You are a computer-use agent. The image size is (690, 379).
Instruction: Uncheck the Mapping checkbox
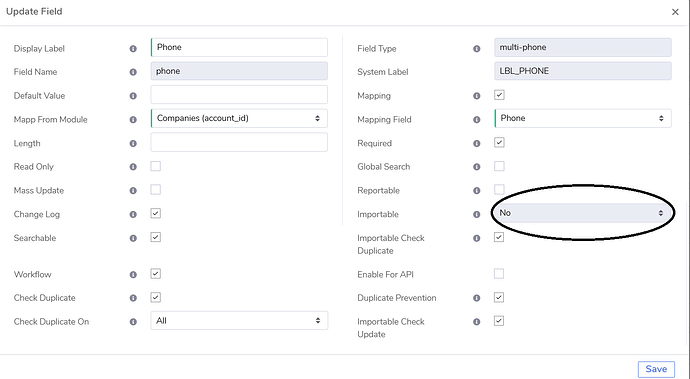499,95
